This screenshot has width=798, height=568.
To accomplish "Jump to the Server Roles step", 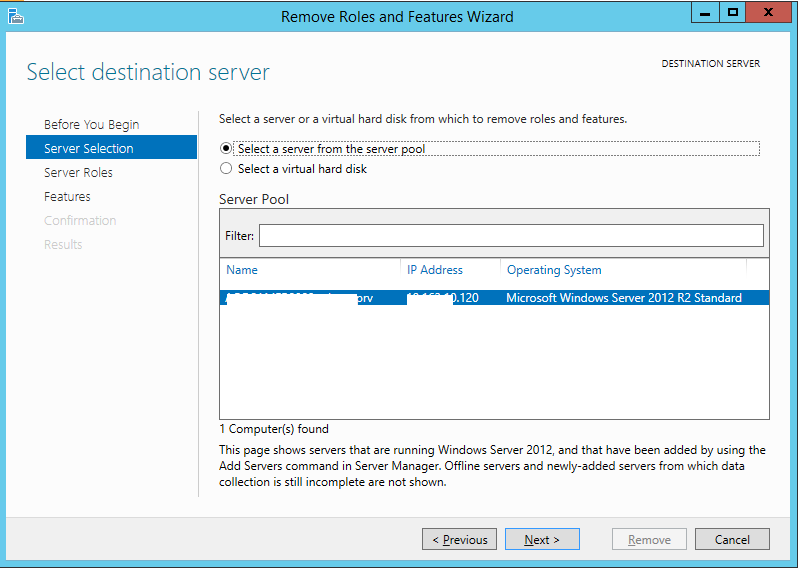I will click(78, 173).
